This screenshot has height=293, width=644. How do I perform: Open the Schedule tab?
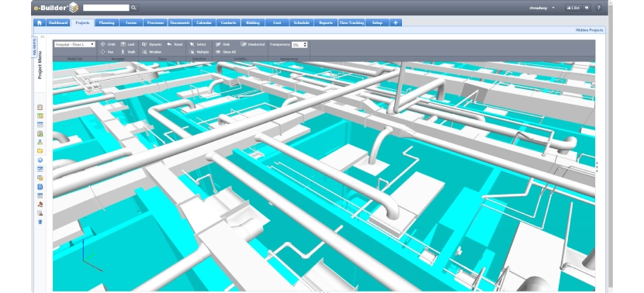302,23
